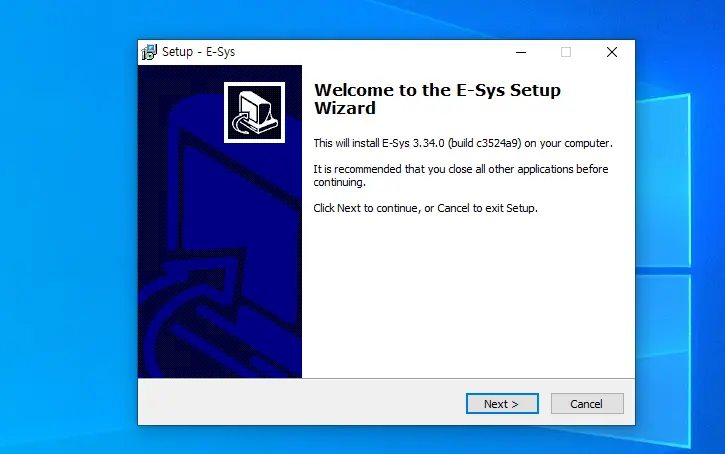This screenshot has width=725, height=454.
Task: Click the empty white wizard page area
Action: 467,296
